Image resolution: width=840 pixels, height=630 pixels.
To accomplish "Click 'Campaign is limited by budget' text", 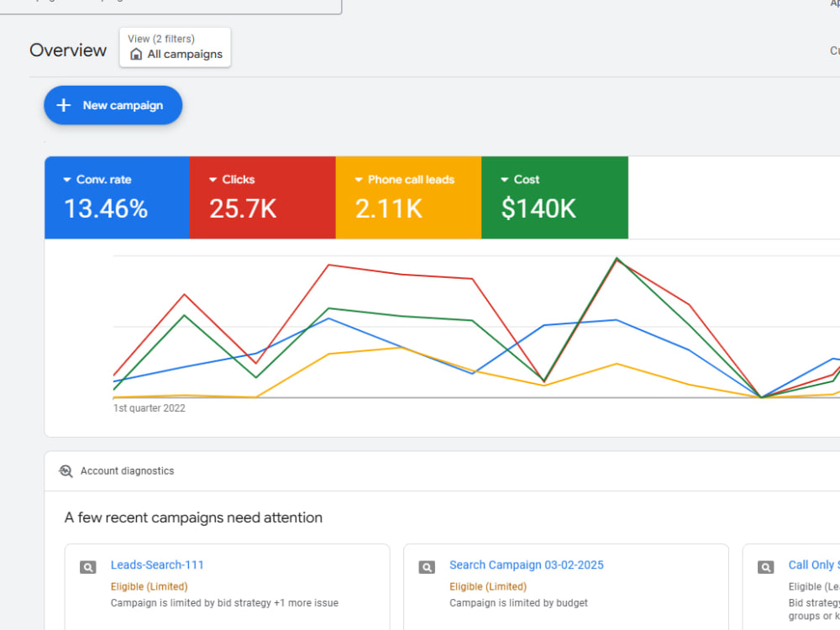I will point(518,602).
